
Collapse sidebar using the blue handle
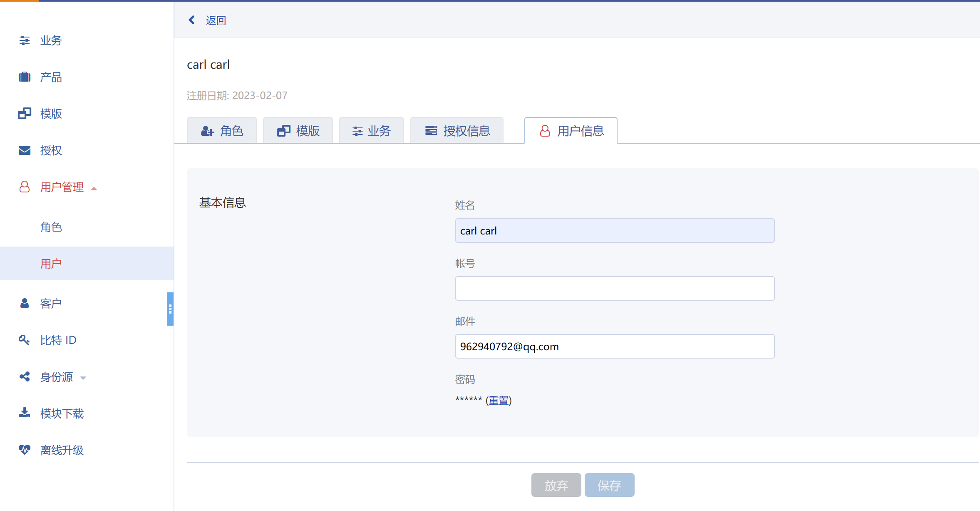point(170,309)
